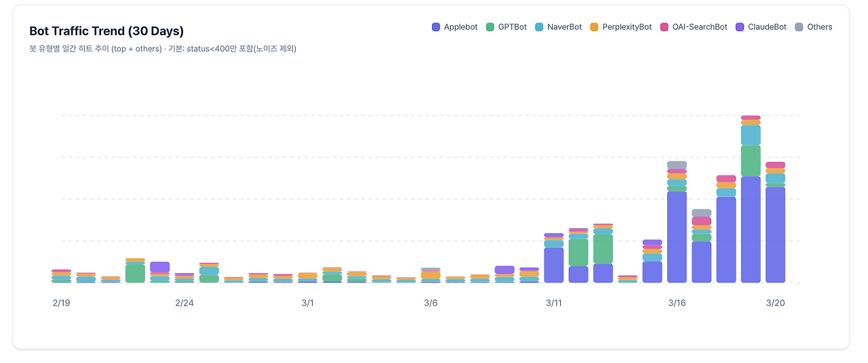
Task: Click the orange PerplexityBot legend swatch
Action: point(594,27)
